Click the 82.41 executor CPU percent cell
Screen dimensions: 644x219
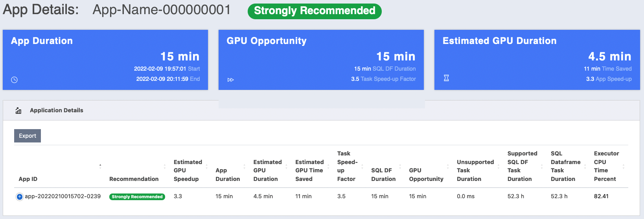(601, 196)
